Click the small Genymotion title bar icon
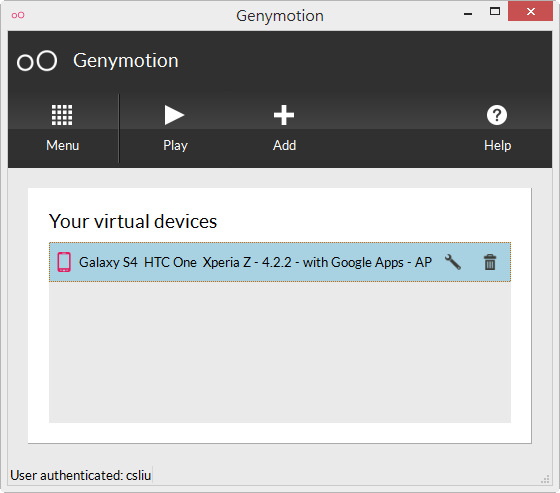This screenshot has width=560, height=493. click(x=18, y=15)
